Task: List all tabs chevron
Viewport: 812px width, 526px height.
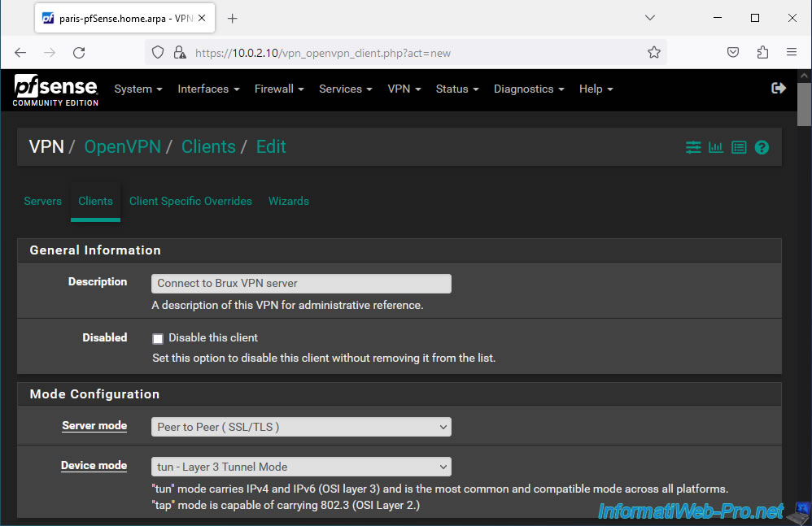Action: (650, 18)
